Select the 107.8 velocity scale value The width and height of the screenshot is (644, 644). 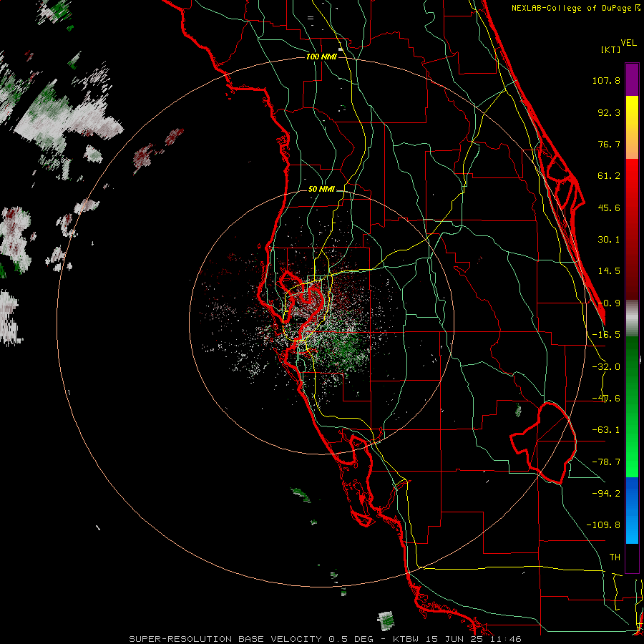pyautogui.click(x=606, y=80)
